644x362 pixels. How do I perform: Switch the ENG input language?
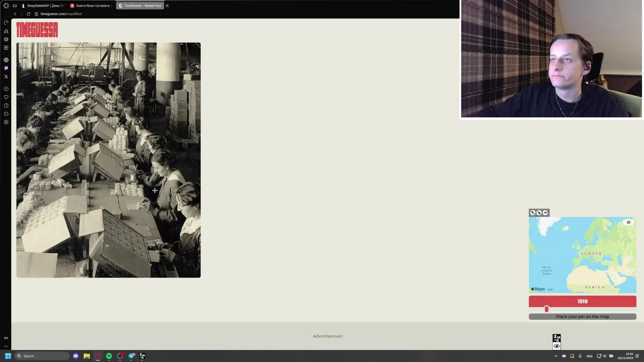click(x=590, y=356)
